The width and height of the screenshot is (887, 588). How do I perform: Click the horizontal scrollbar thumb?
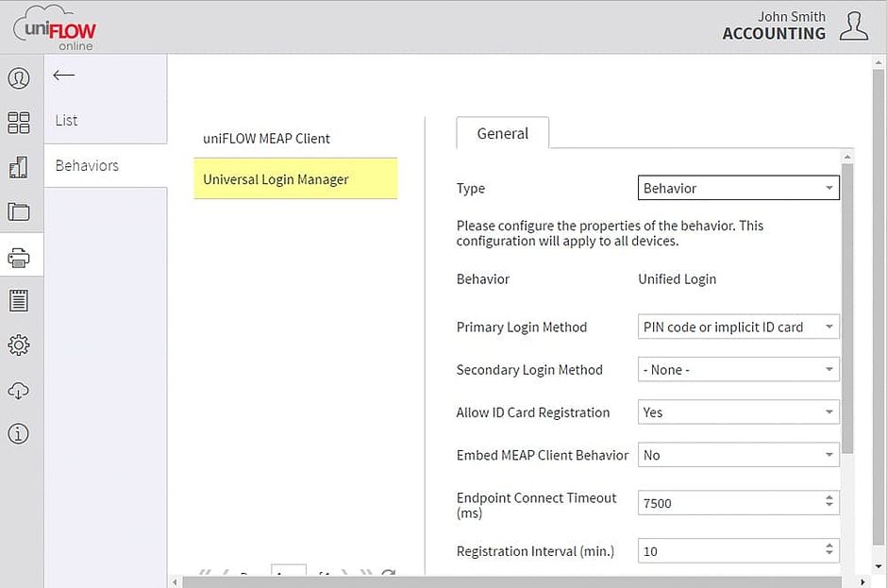512,581
